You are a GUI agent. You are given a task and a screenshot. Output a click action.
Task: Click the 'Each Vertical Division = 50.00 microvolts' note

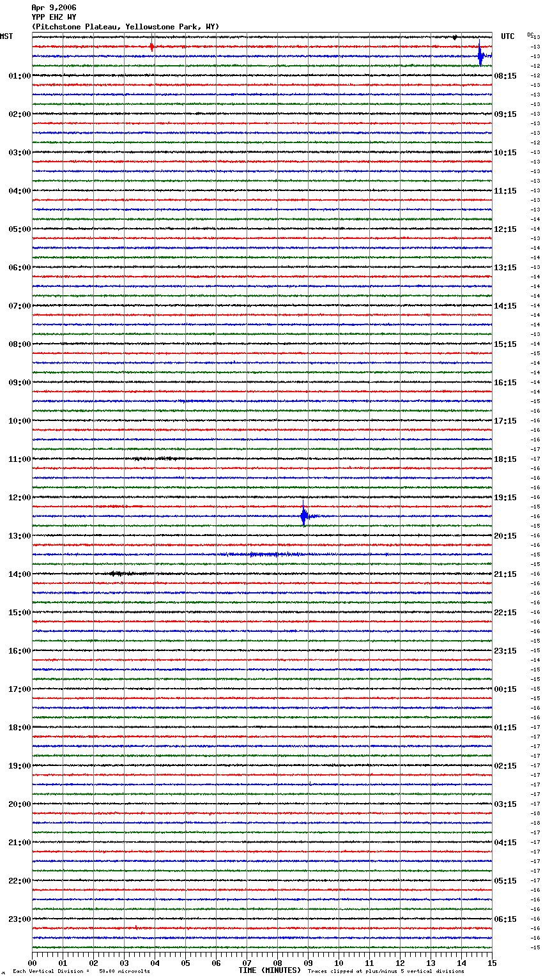pos(81,971)
